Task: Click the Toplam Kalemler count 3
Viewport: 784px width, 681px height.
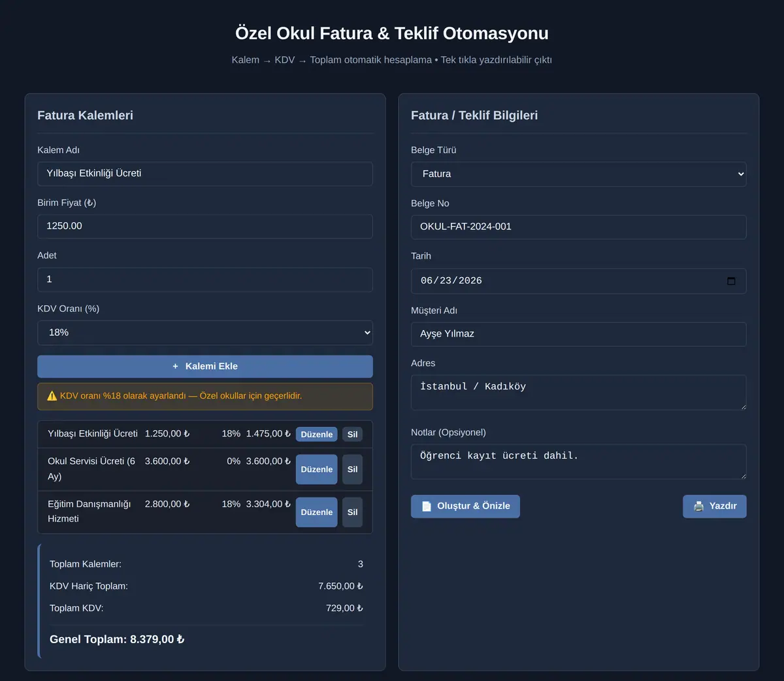Action: pyautogui.click(x=361, y=564)
